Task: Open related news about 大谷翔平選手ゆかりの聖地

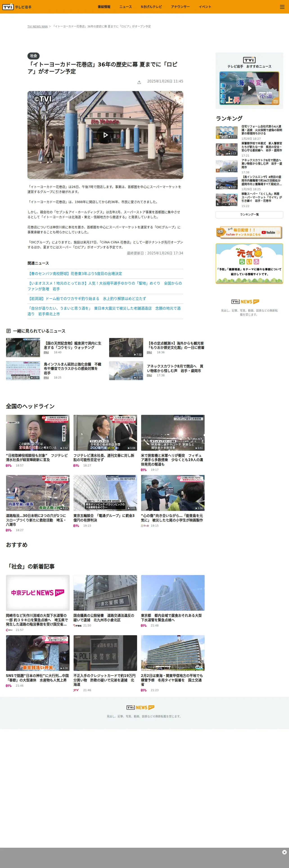Action: tap(105, 286)
